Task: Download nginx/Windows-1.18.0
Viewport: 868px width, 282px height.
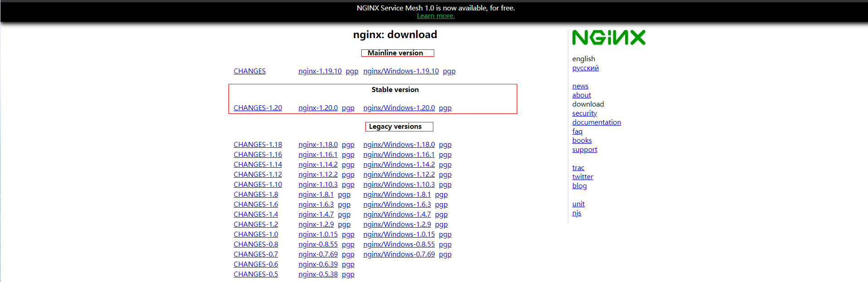Action: (x=399, y=145)
